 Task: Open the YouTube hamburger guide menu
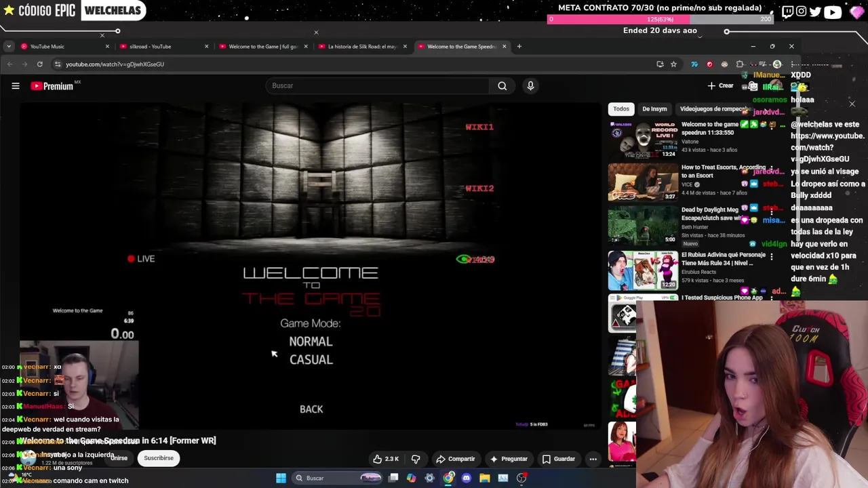coord(15,86)
